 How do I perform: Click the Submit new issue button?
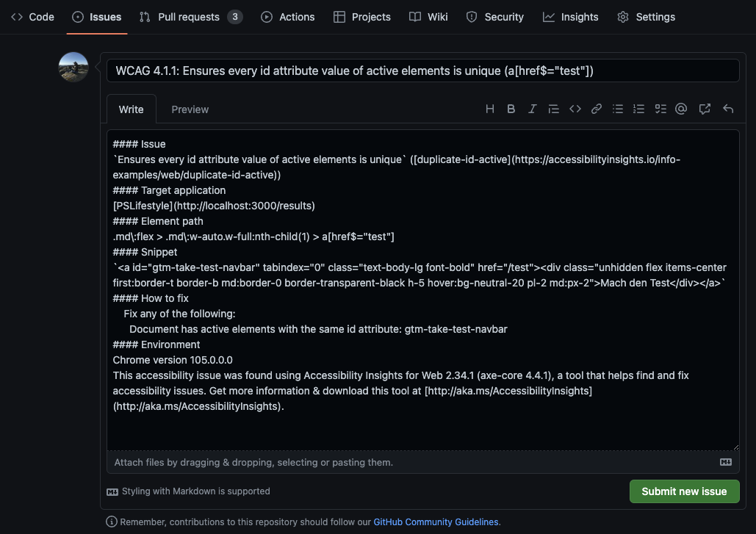[684, 491]
